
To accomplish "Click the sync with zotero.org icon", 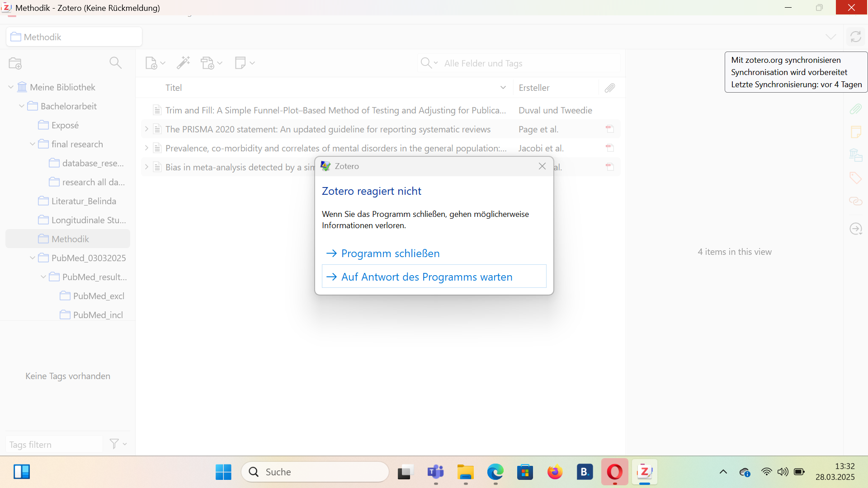I will 855,37.
